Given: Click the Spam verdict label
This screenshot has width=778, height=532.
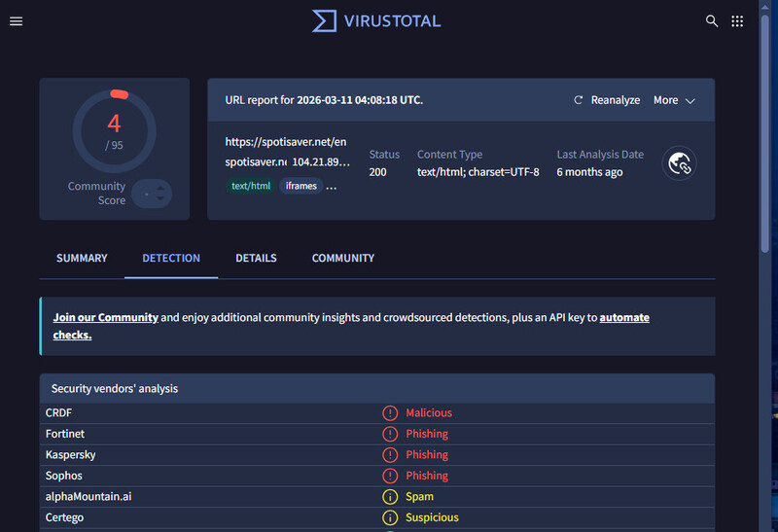Looking at the screenshot, I should click(x=419, y=496).
